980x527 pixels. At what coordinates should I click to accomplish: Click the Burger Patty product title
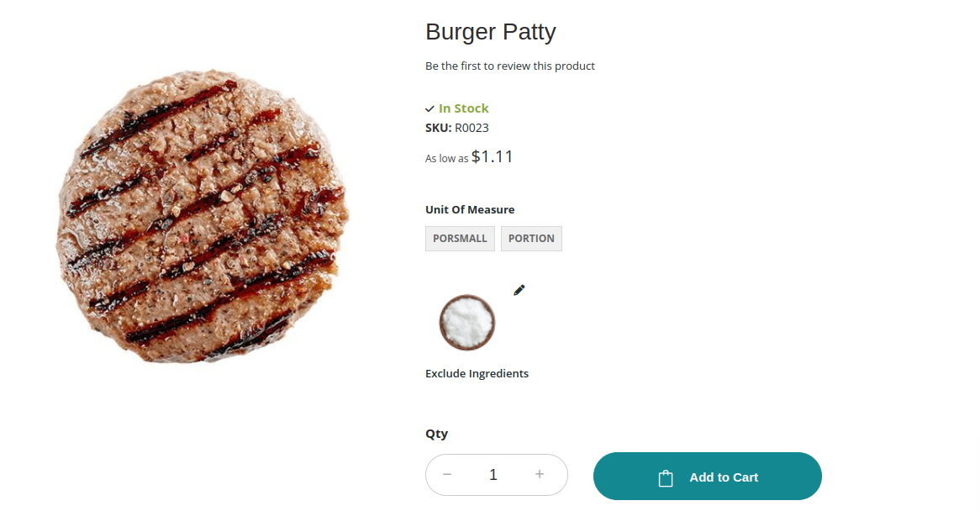(491, 32)
